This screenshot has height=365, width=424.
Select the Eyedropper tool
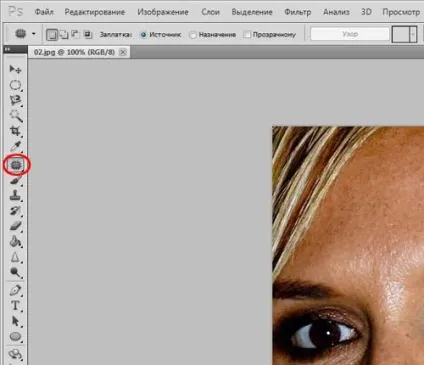tap(15, 147)
